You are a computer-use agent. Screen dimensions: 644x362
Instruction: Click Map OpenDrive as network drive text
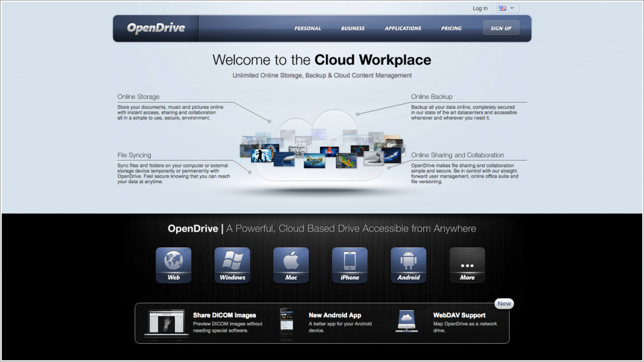[465, 327]
